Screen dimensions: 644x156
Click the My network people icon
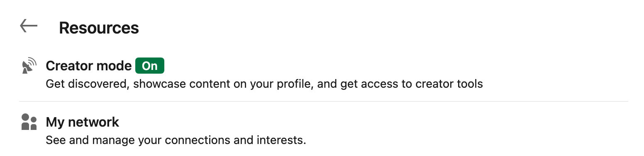point(29,122)
